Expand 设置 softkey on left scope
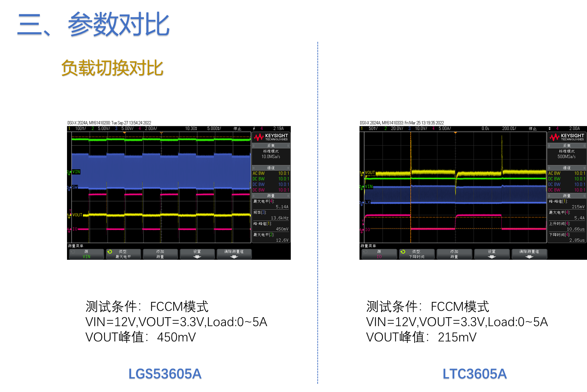Viewport: 587px width, 392px height. [x=197, y=254]
